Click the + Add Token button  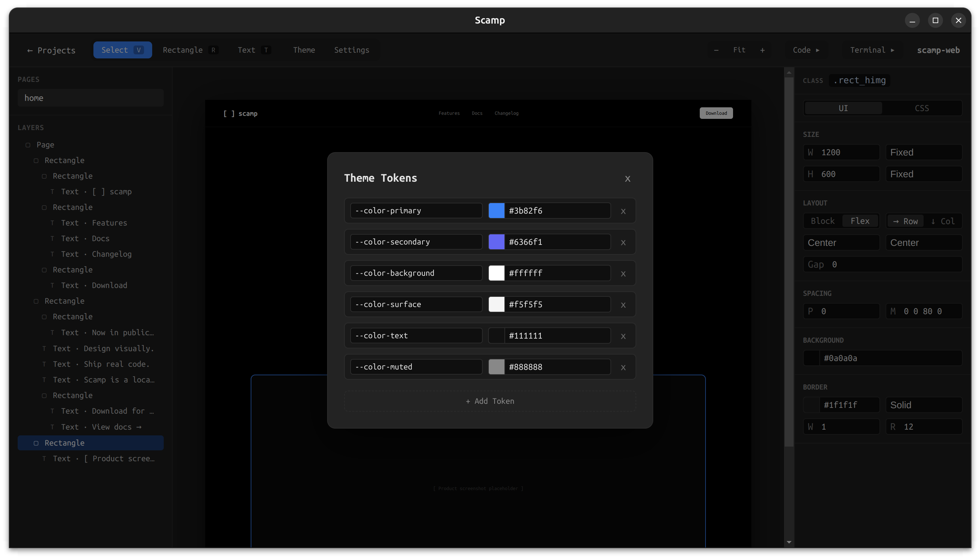[x=489, y=401]
